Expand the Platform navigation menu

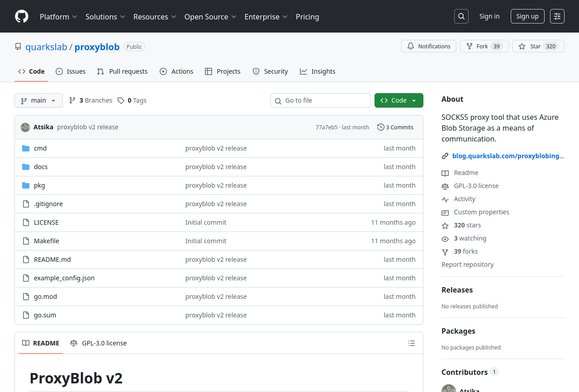[x=58, y=17]
